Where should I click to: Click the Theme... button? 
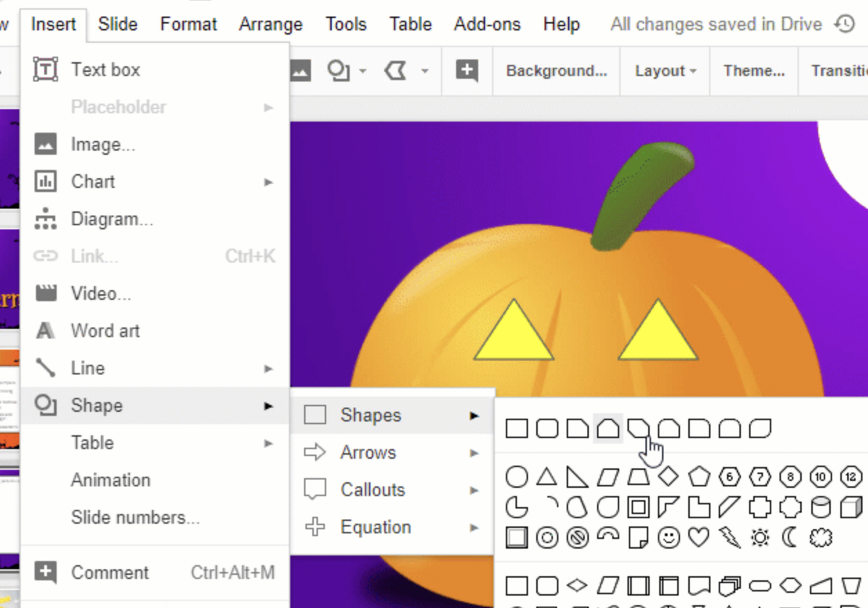[x=754, y=70]
